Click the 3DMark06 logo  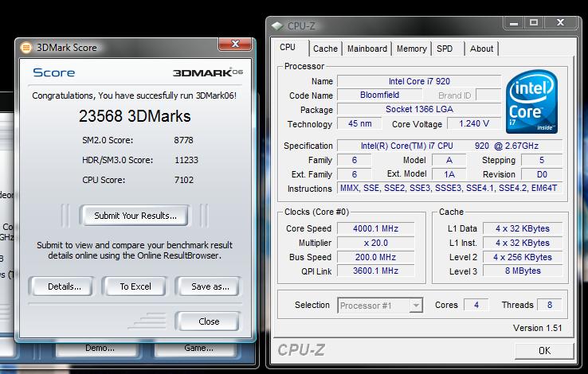click(x=208, y=72)
